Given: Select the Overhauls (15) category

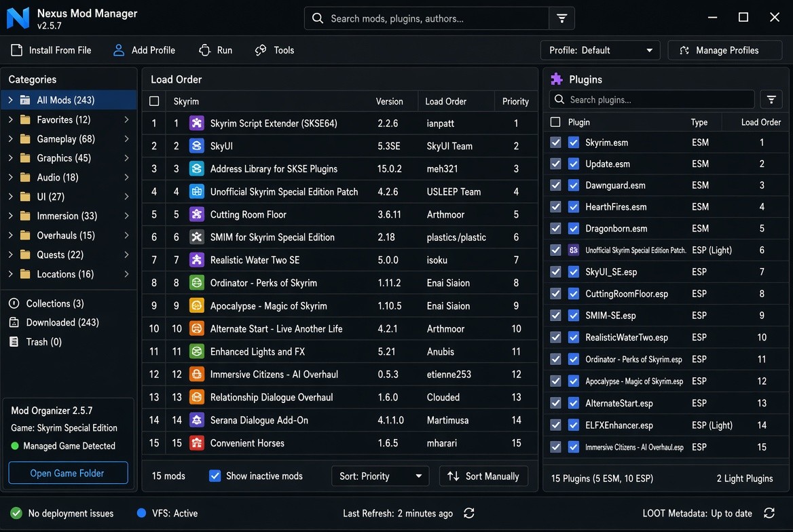Looking at the screenshot, I should tap(69, 235).
